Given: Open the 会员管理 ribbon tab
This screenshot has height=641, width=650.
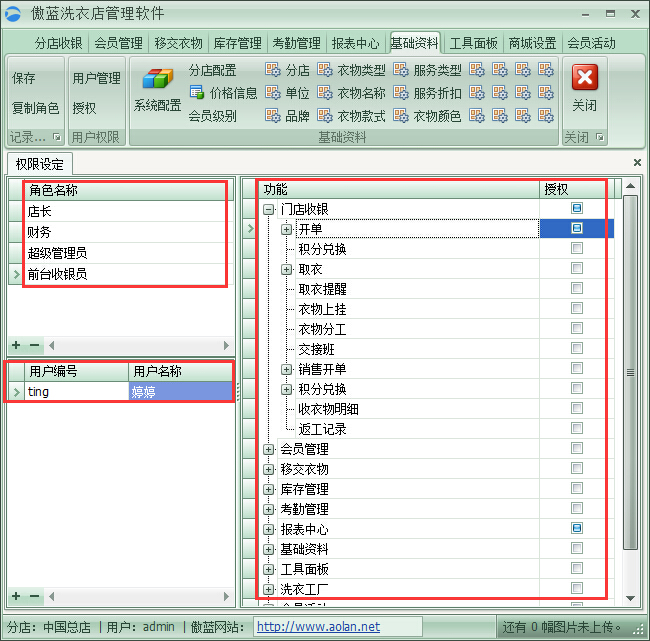Looking at the screenshot, I should [118, 43].
